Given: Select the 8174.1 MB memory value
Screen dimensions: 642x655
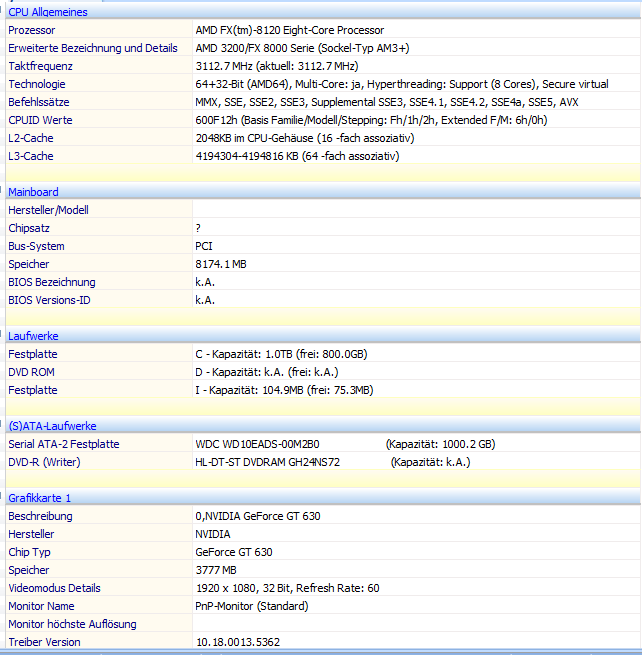Looking at the screenshot, I should coord(221,264).
